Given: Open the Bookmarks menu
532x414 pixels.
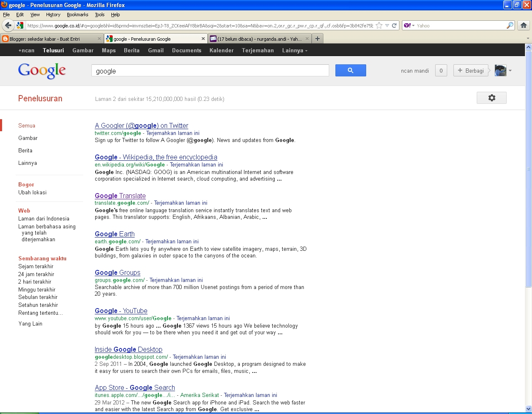Looking at the screenshot, I should (x=78, y=15).
